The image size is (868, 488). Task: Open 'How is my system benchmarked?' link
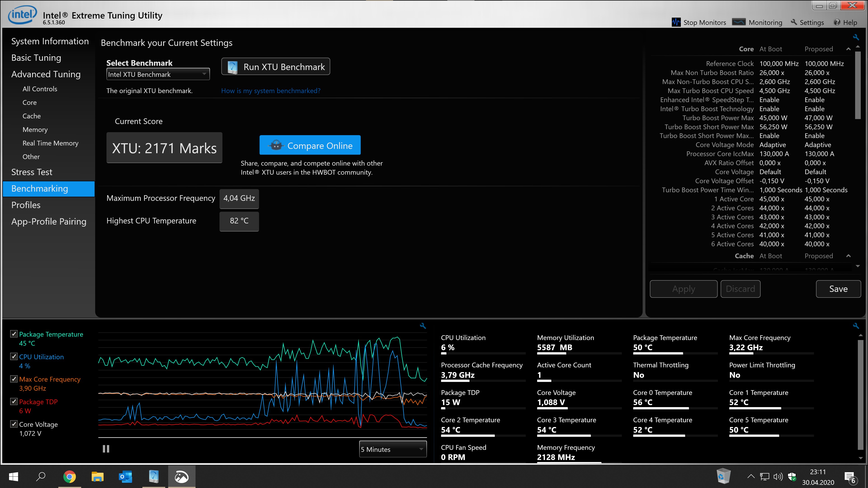pyautogui.click(x=271, y=91)
